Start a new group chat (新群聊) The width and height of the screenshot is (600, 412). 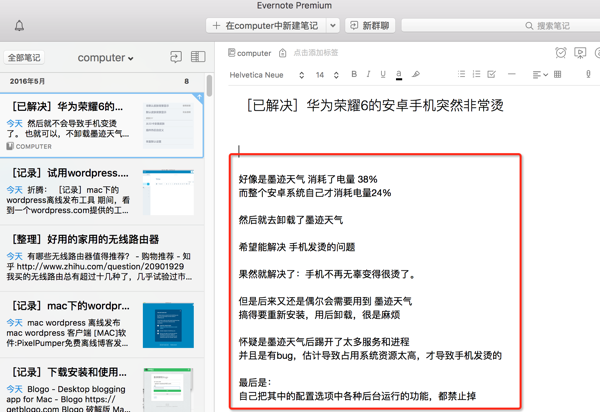click(x=370, y=26)
